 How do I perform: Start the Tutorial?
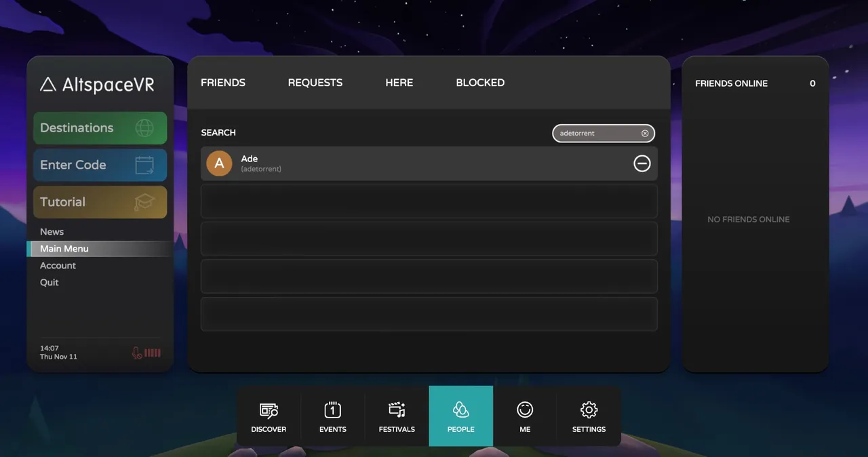coord(100,202)
